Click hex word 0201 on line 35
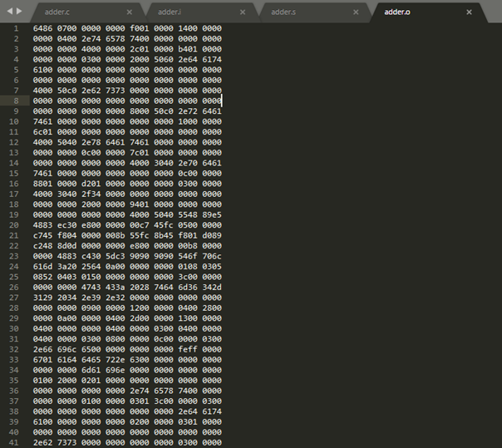502x448 pixels. pyautogui.click(x=91, y=381)
